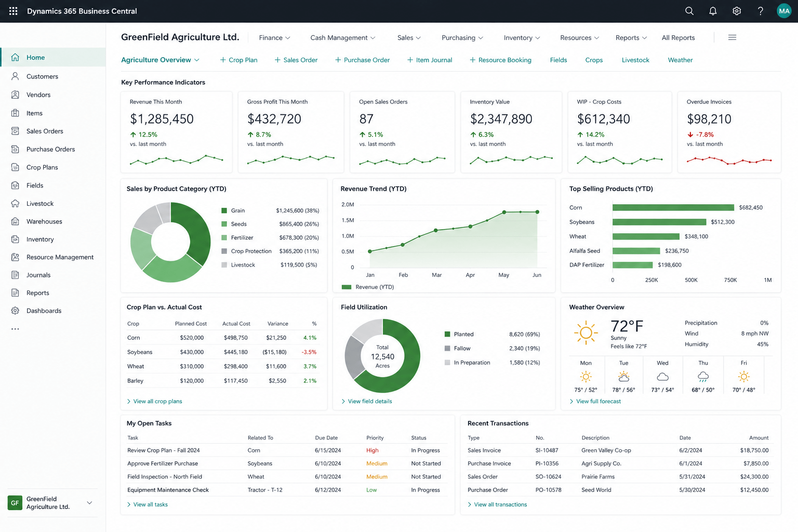Select the Soybeans row in Crop Plan table
The image size is (798, 532).
click(223, 352)
